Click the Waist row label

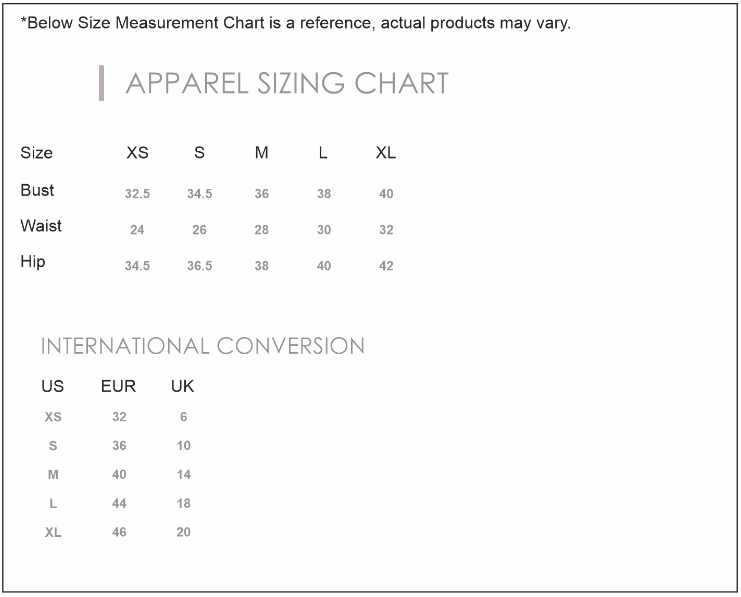pos(41,226)
